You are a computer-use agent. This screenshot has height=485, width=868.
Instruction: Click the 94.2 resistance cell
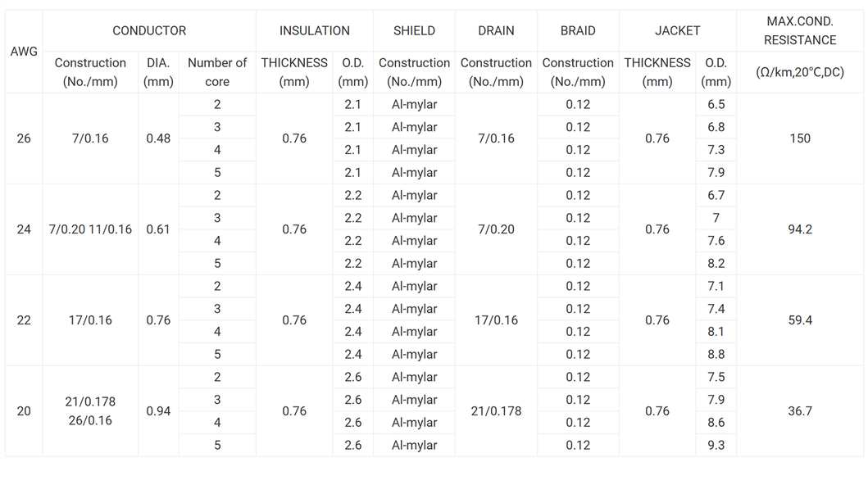coord(799,229)
